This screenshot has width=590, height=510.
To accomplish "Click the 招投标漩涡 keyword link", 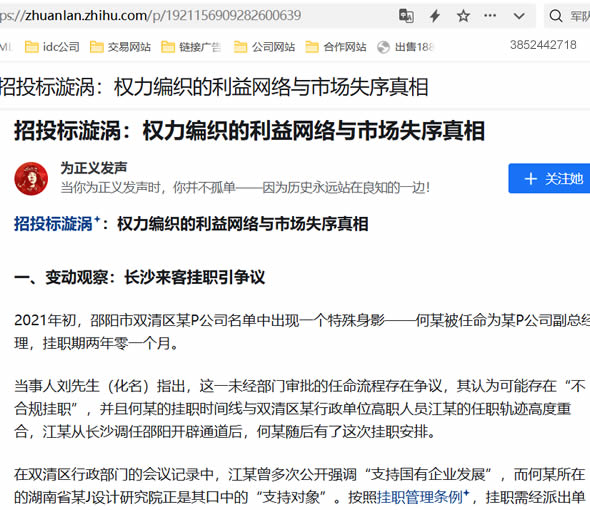I will tap(53, 224).
